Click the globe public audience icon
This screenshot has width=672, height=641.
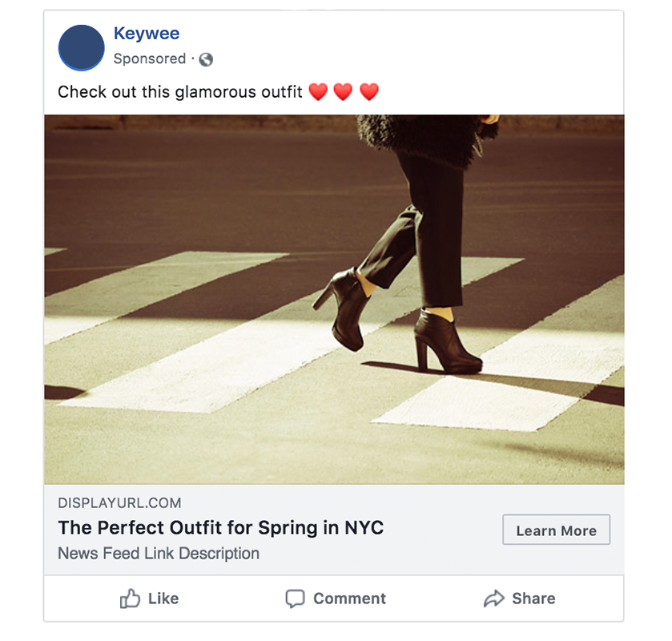tap(206, 59)
